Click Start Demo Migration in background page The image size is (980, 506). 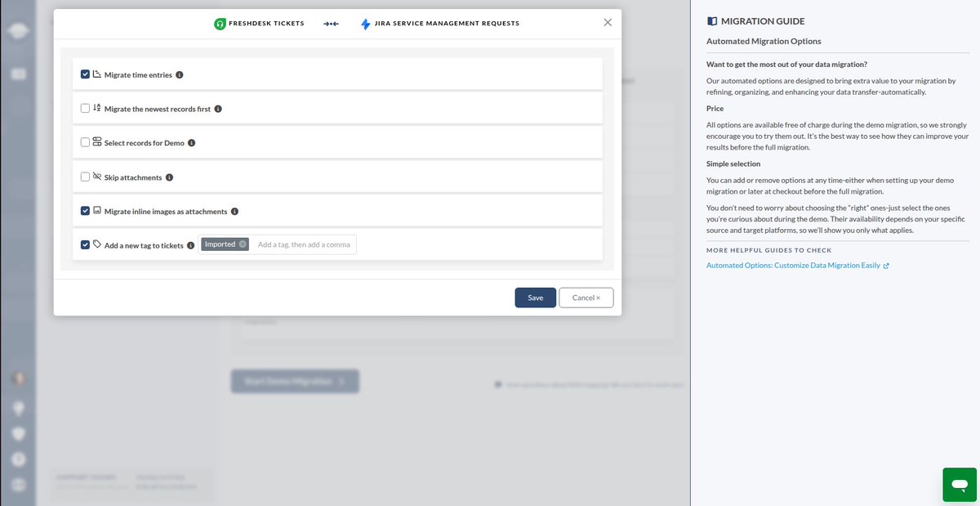[x=295, y=381]
